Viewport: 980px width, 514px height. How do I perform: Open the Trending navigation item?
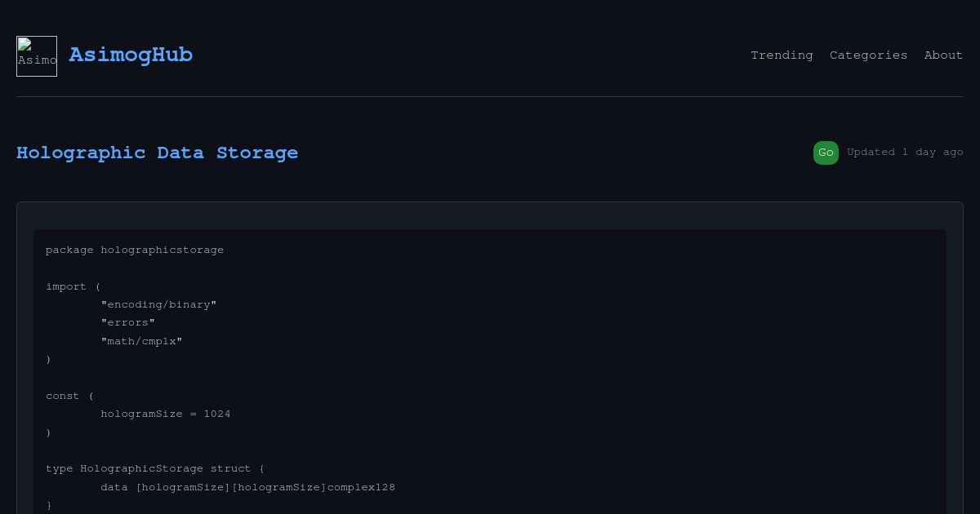click(782, 55)
